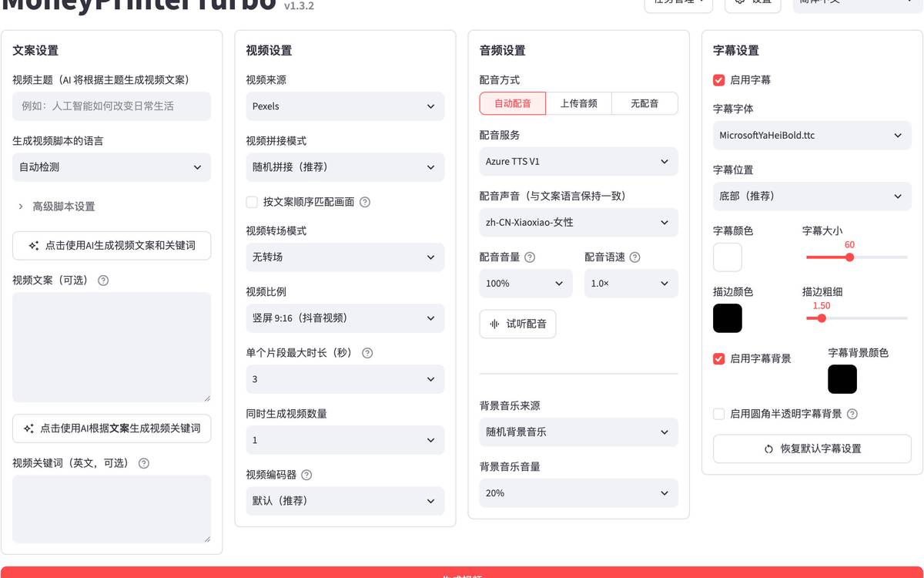The image size is (924, 578).
Task: Open the 视频转场模式 dropdown
Action: (345, 257)
